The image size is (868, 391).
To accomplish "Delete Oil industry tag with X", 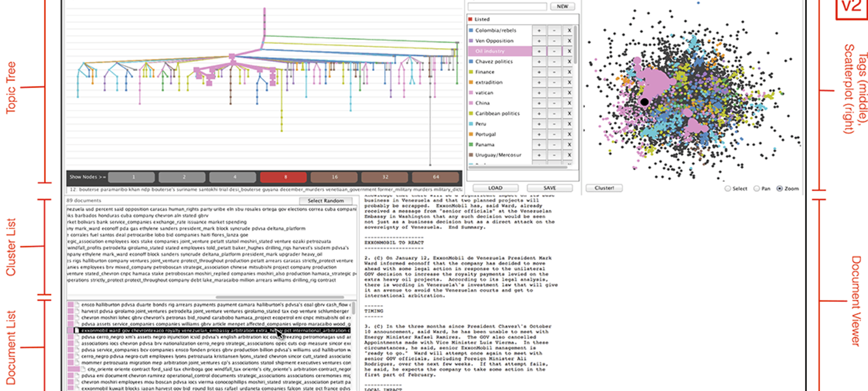I will tap(568, 51).
